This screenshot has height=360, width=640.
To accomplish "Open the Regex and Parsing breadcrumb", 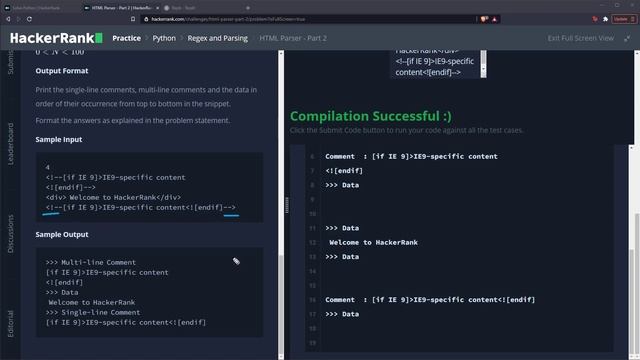I will coord(218,38).
